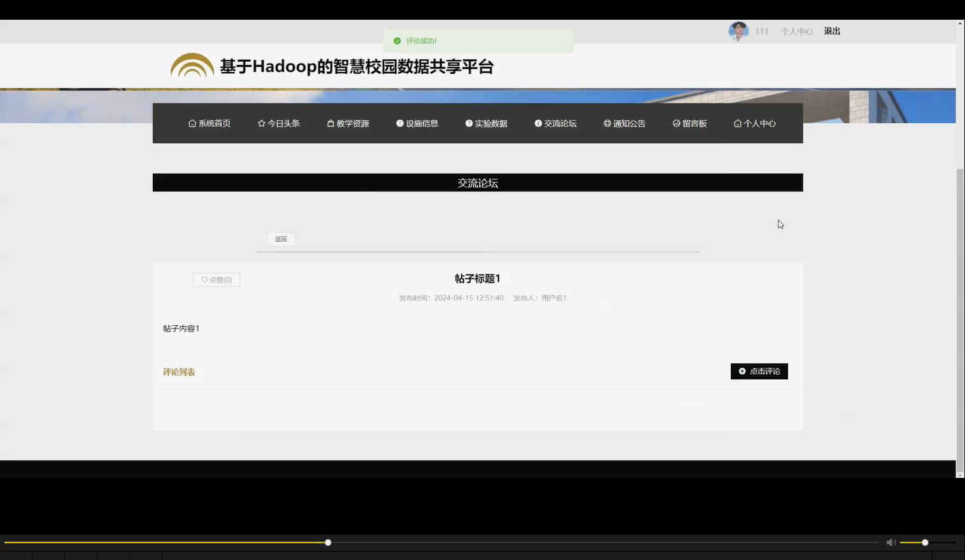Viewport: 965px width, 560px height.
Task: Click the briefcase icon next to 教学资源
Action: 330,123
